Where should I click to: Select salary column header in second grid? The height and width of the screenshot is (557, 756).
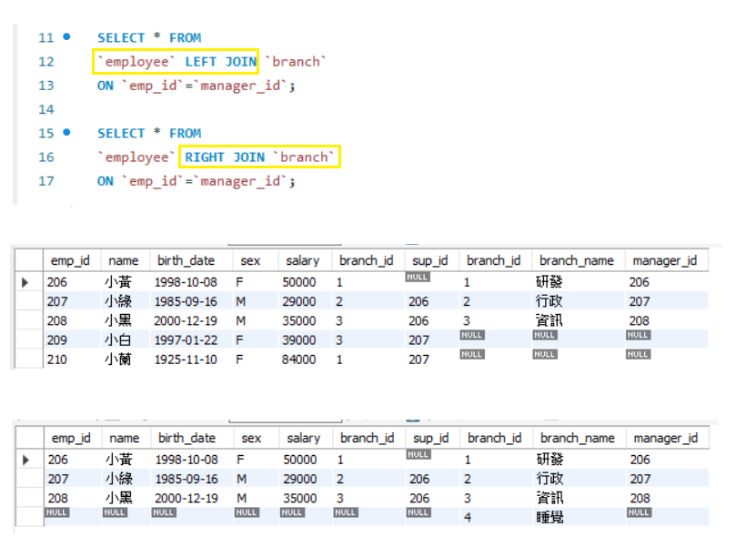pyautogui.click(x=304, y=439)
